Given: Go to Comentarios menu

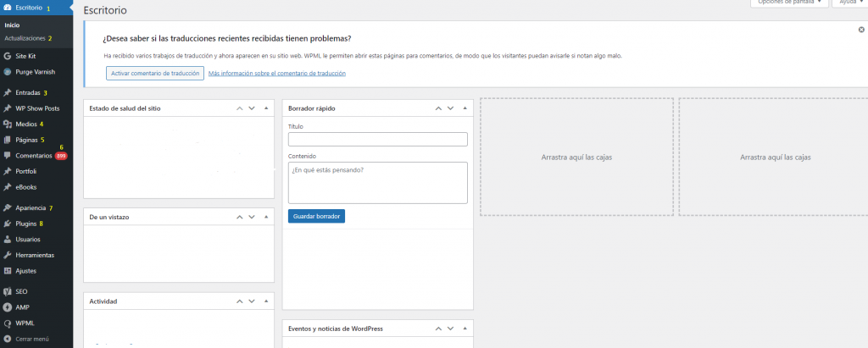Looking at the screenshot, I should tap(36, 156).
